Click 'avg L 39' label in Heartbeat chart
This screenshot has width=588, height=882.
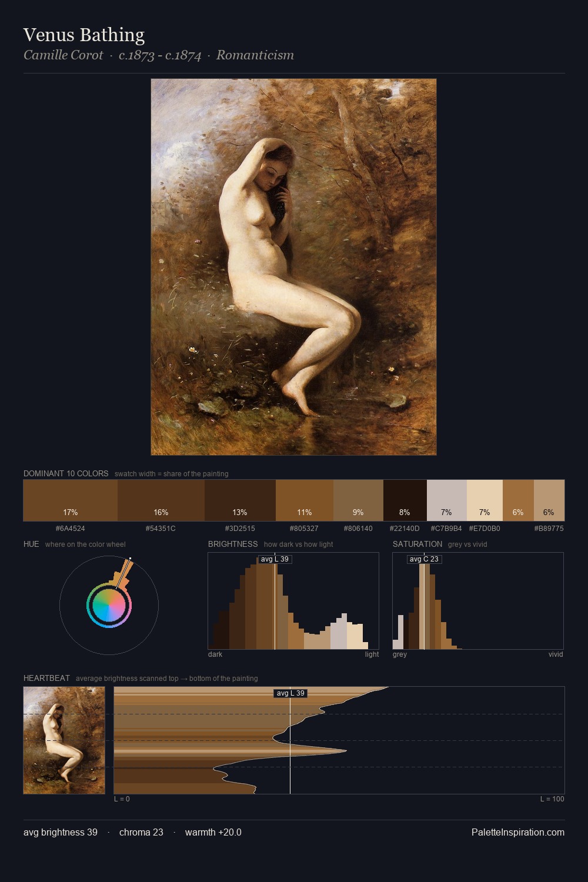coord(290,693)
